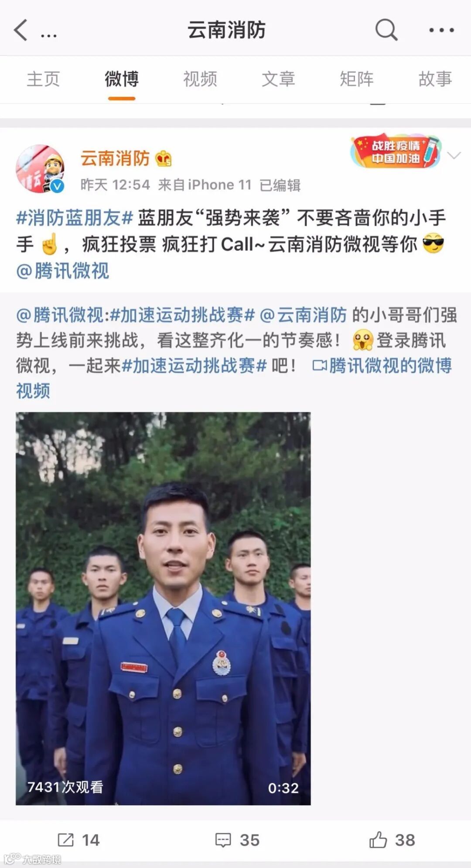This screenshot has height=868, width=471.
Task: Play the firefighter video thumbnail
Action: pyautogui.click(x=163, y=608)
